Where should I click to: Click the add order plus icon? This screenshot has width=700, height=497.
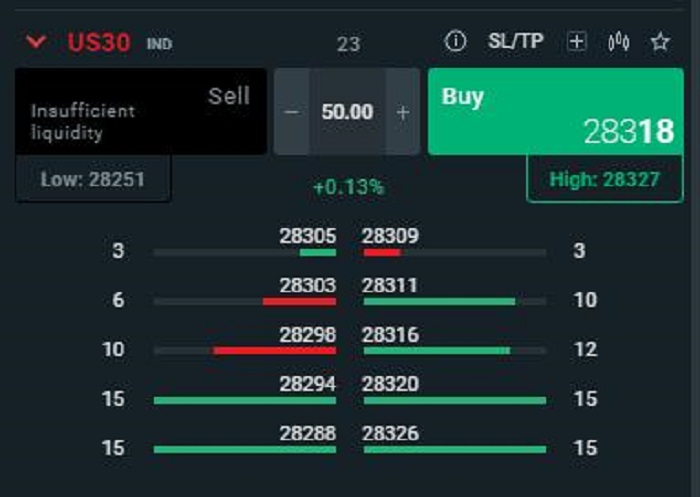tap(576, 42)
